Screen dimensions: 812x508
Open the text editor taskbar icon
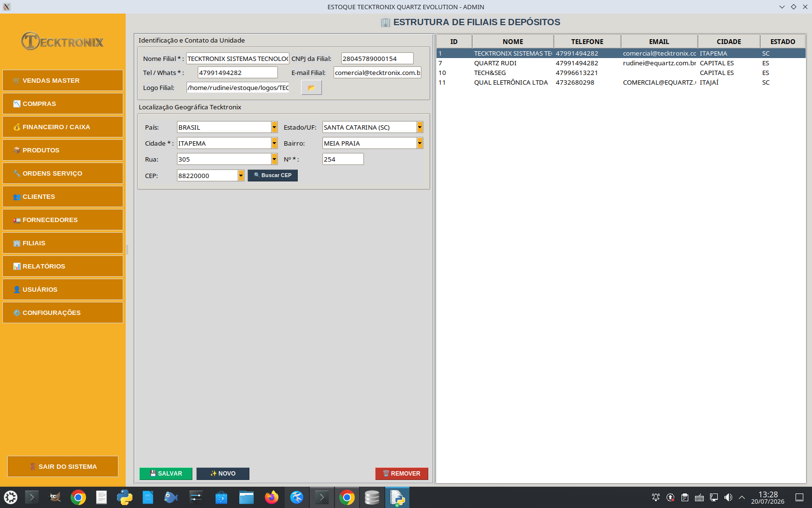[x=101, y=497]
